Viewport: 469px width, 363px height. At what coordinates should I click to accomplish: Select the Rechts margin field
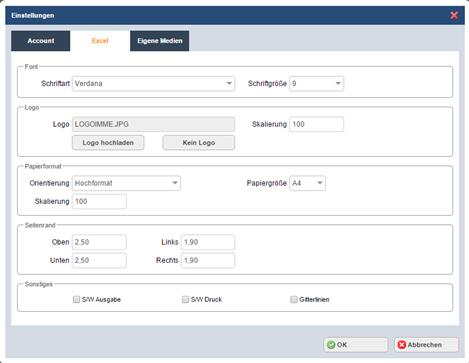(x=208, y=260)
